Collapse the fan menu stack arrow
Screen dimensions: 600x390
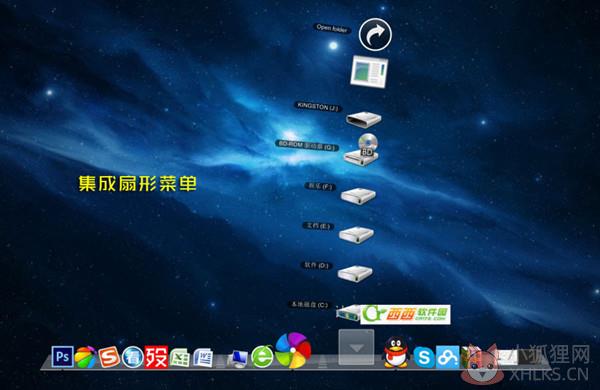(356, 347)
